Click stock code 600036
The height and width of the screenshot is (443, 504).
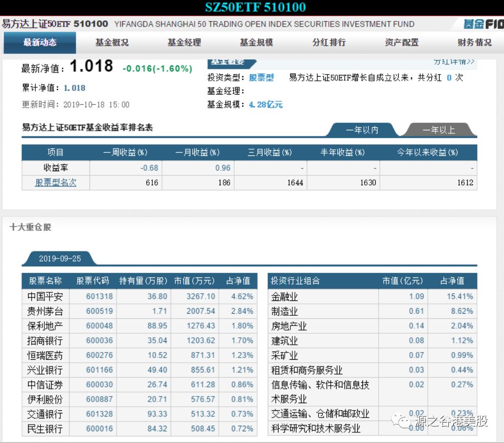pos(99,340)
